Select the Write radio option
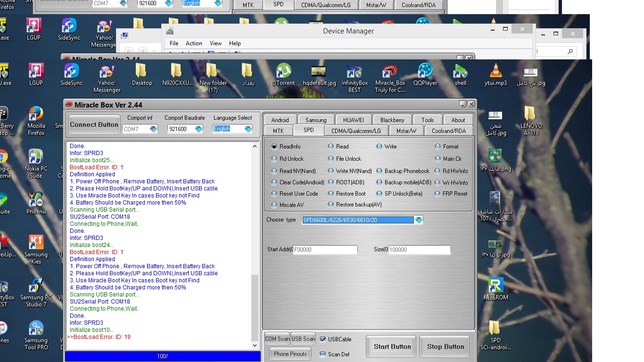644x362 pixels. 387,147
